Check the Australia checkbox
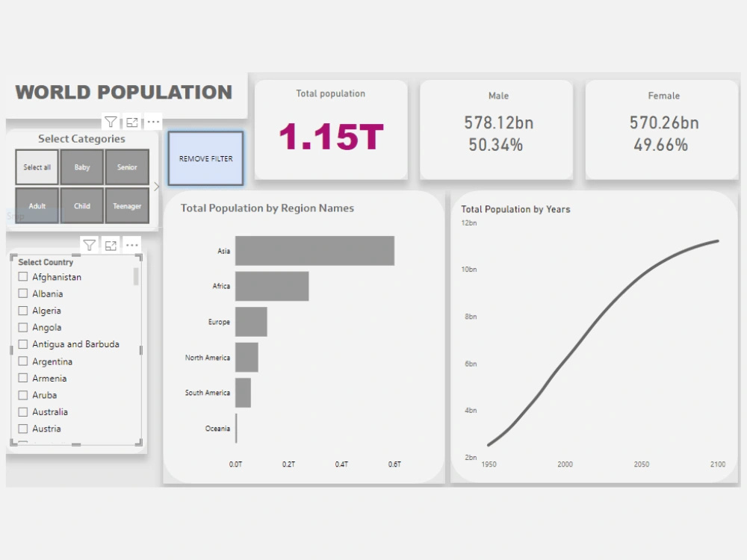The image size is (747, 560). 23,411
